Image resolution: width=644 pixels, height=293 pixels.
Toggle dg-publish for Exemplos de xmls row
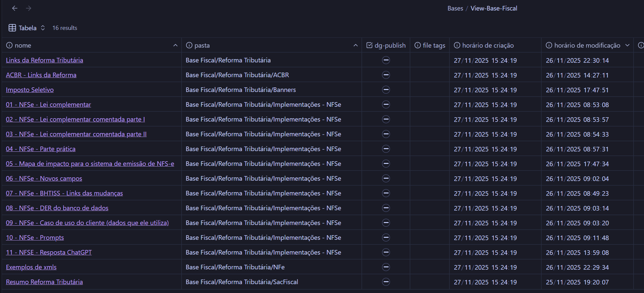[386, 267]
